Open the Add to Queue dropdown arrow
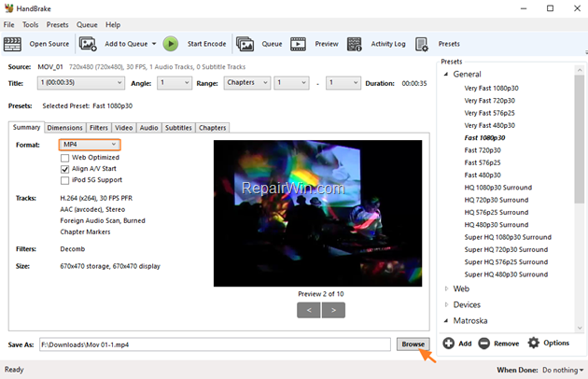Screen dimensions: 588x379 coord(154,44)
